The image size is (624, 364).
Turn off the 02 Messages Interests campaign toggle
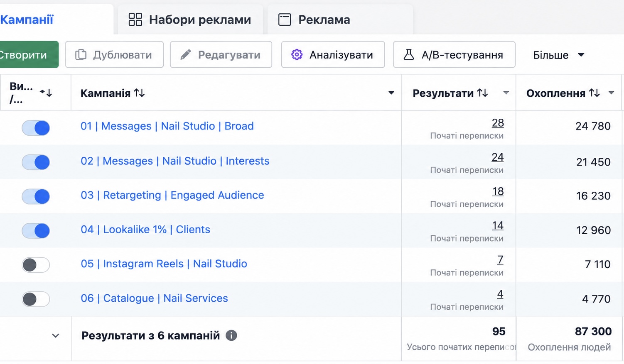36,162
